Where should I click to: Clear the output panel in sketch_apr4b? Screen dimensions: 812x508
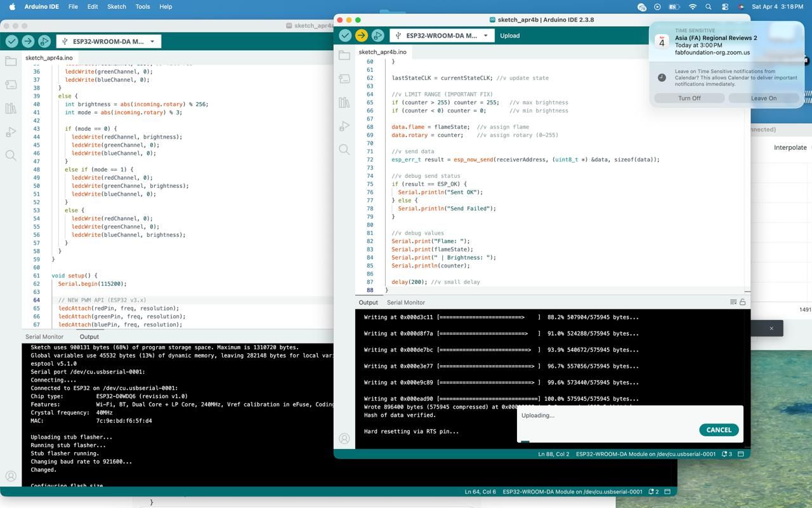tap(733, 302)
